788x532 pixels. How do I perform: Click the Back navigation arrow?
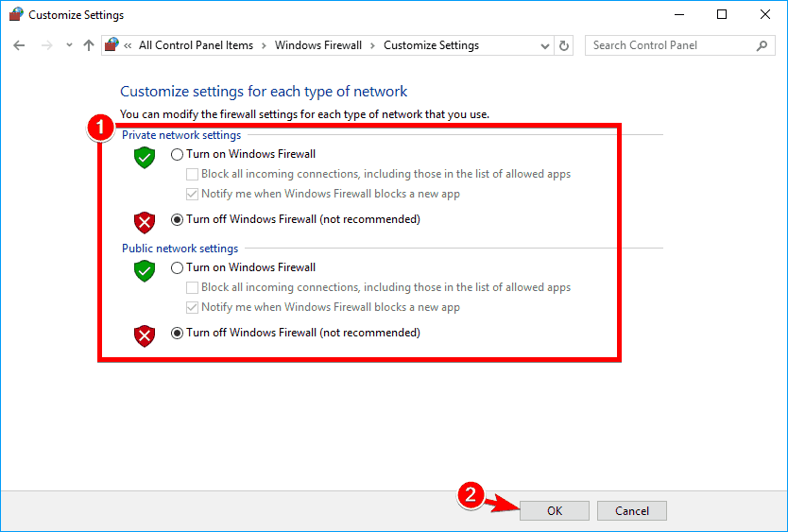[x=19, y=45]
